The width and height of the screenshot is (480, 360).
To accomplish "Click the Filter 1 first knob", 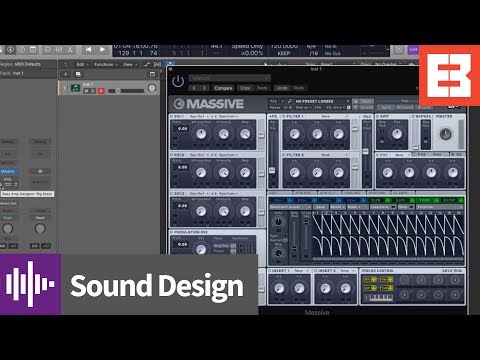I will coord(294,134).
